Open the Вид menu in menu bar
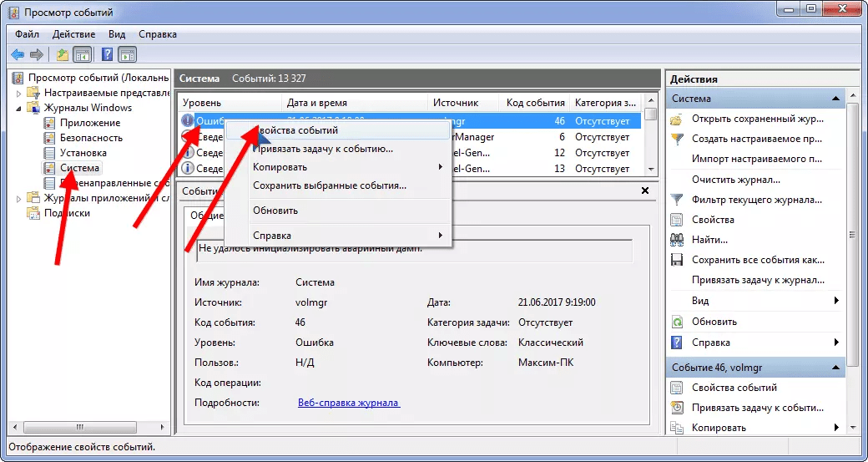 117,34
